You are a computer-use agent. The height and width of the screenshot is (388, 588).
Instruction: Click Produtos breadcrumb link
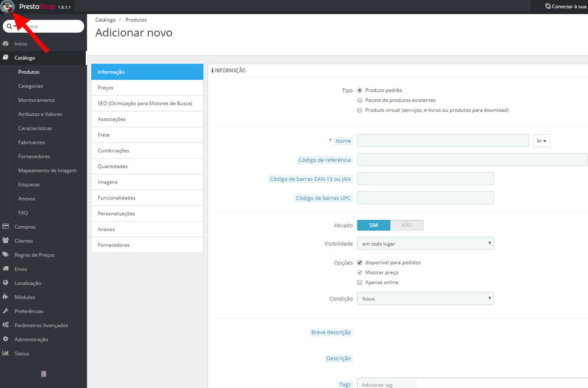pyautogui.click(x=136, y=20)
